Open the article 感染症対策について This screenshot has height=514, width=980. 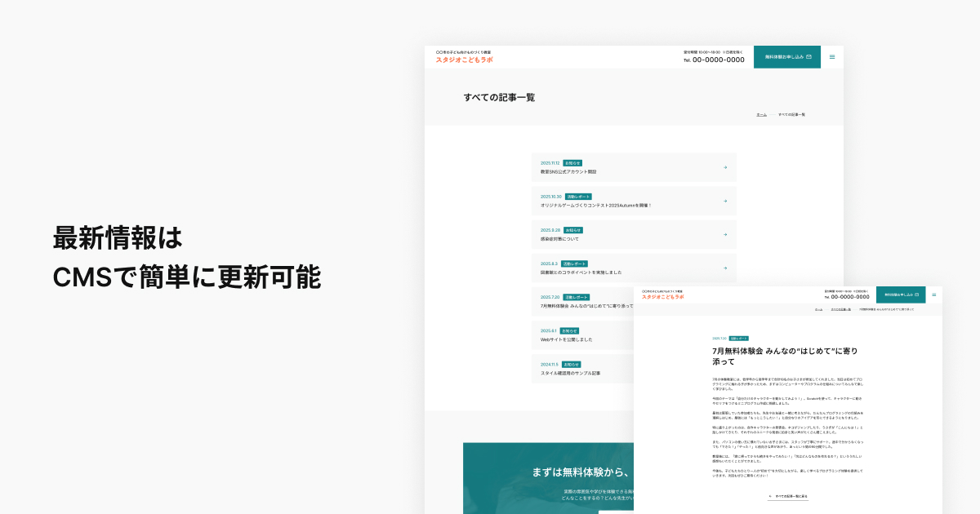click(x=559, y=239)
